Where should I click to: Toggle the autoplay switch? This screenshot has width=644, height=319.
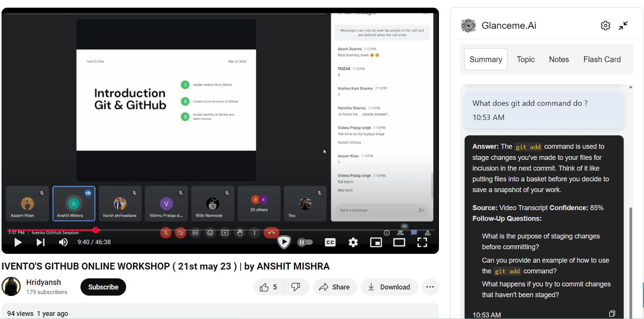pyautogui.click(x=305, y=242)
